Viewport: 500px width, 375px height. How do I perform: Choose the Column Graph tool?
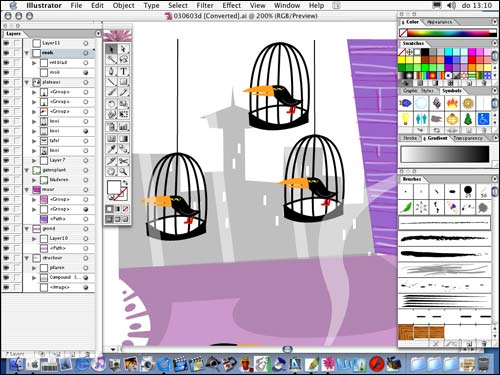tap(123, 127)
